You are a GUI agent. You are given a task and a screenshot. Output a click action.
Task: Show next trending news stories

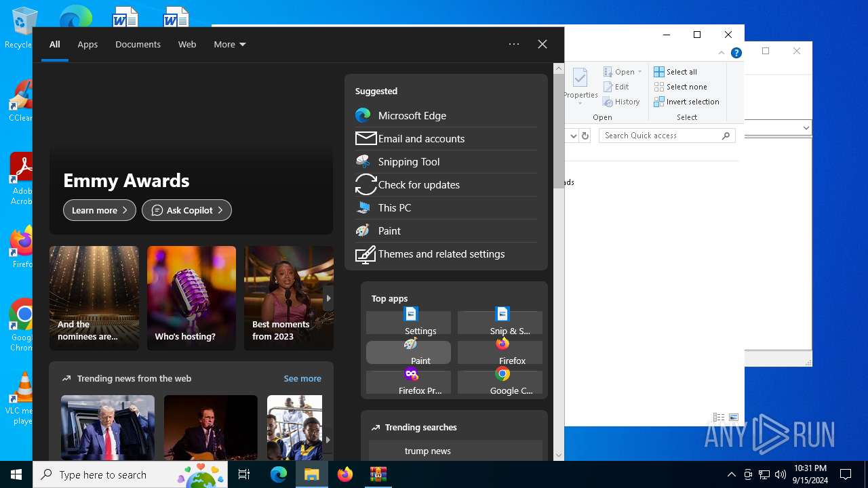click(x=328, y=439)
